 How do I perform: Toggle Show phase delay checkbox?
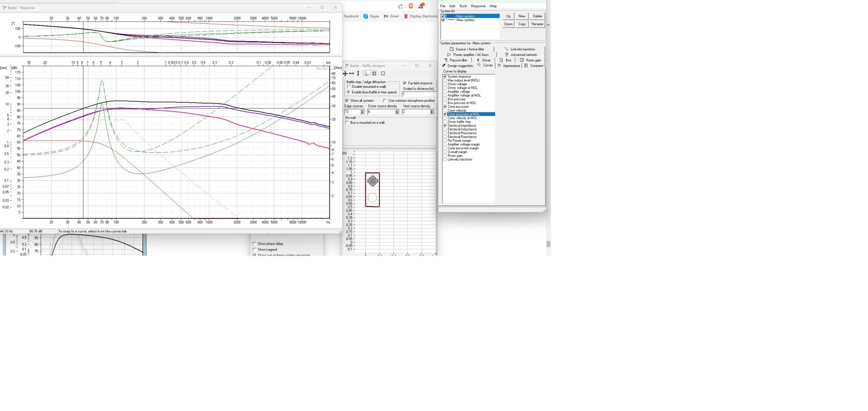tap(254, 244)
